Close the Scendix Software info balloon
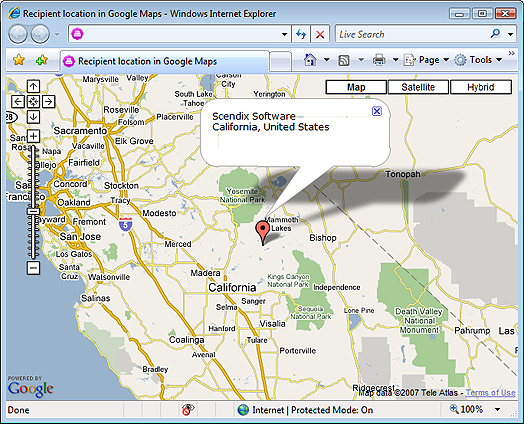The width and height of the screenshot is (524, 424). pos(377,111)
